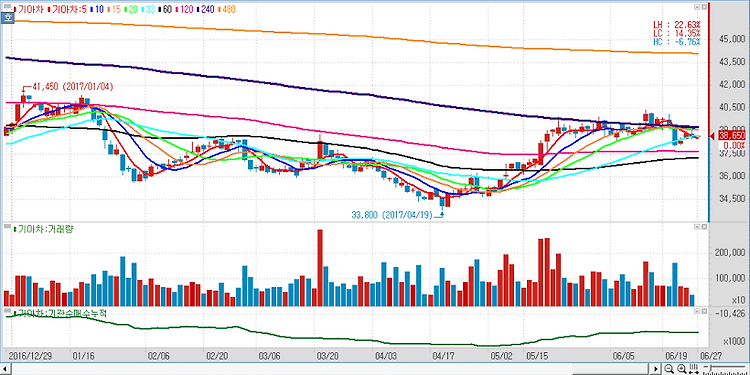This screenshot has width=750, height=375.
Task: Click the HC : -6.76% readout
Action: 677,42
